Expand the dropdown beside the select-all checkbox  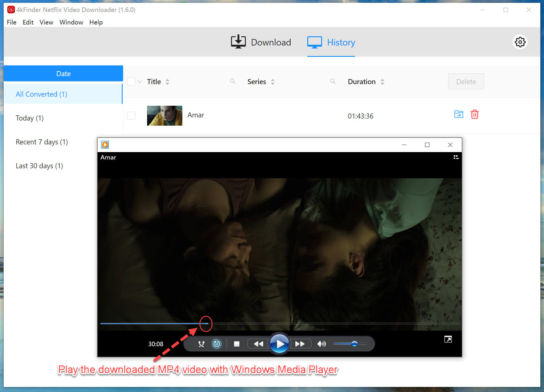pyautogui.click(x=139, y=82)
